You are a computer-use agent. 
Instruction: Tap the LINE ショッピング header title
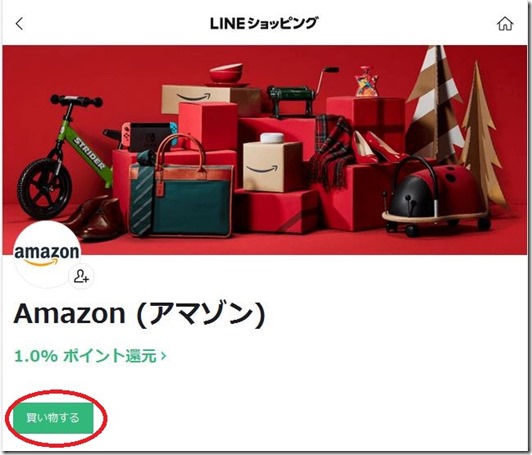pyautogui.click(x=264, y=23)
